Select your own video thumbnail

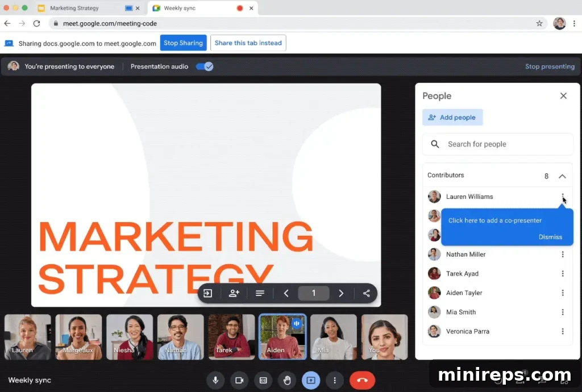click(385, 337)
